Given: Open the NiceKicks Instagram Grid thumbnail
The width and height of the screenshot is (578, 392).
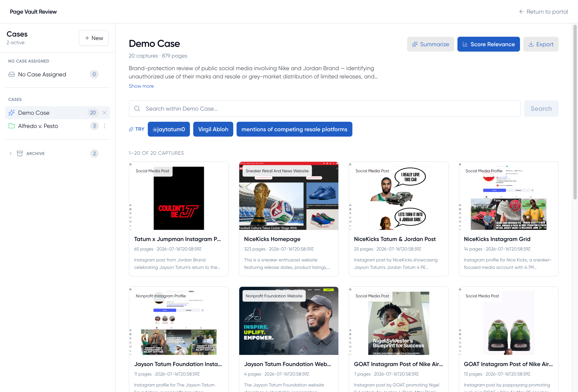Looking at the screenshot, I should [x=509, y=196].
